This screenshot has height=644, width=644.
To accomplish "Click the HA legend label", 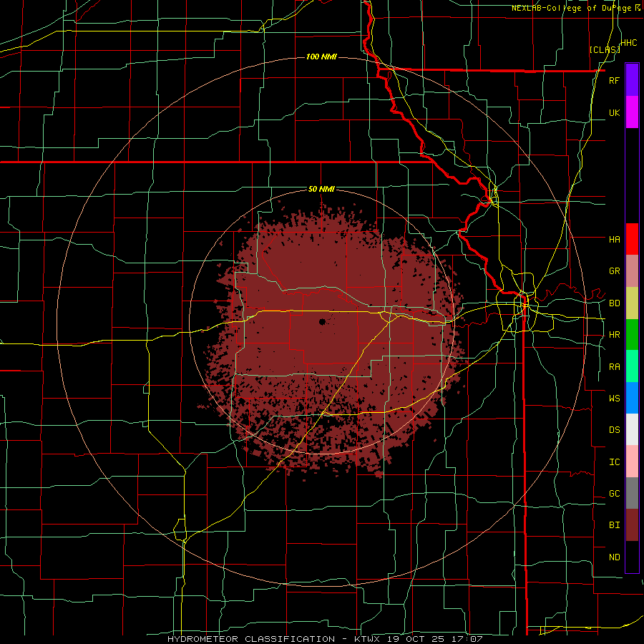I will (x=614, y=239).
